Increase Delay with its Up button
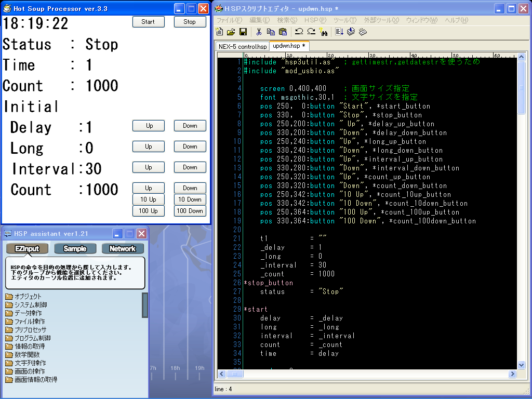Image resolution: width=532 pixels, height=399 pixels. point(148,126)
